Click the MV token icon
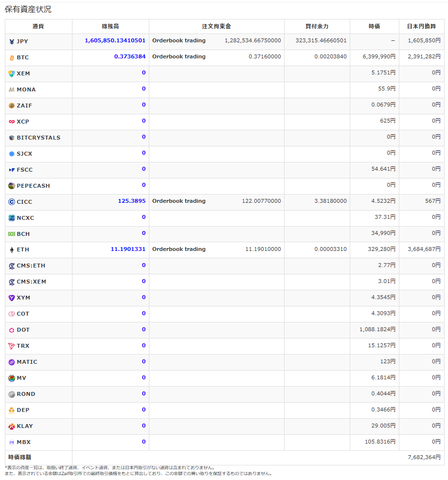Screen dimensions: 448x480 coord(12,378)
